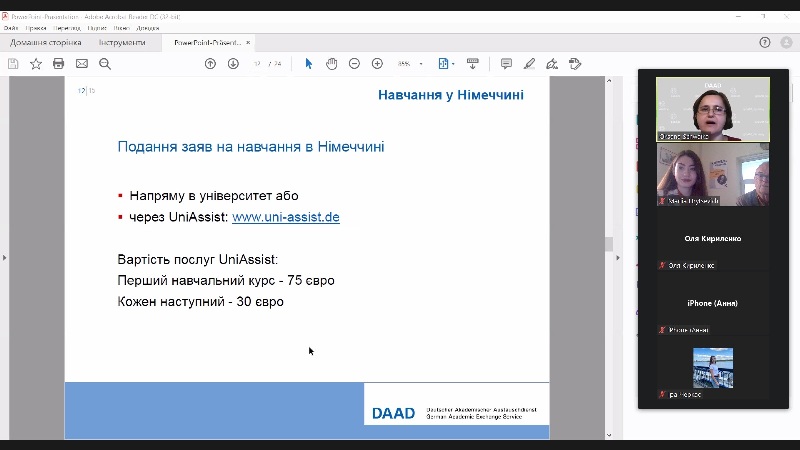Switch to Домашня сторінка tab
Image resolution: width=800 pixels, height=450 pixels.
click(x=46, y=42)
